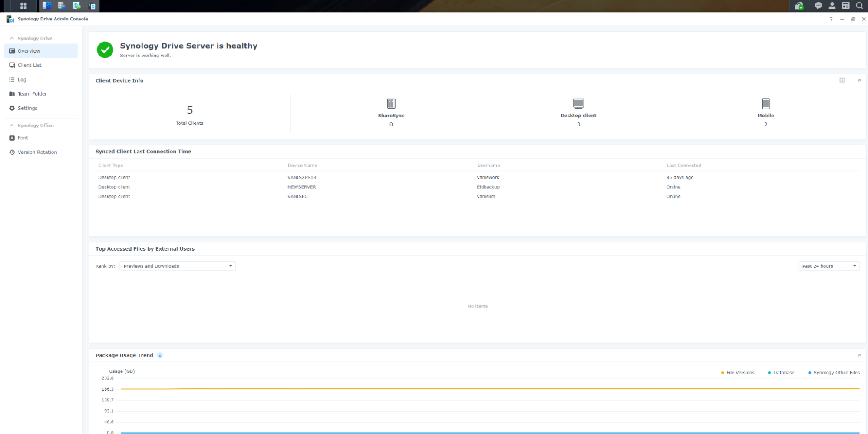868x434 pixels.
Task: Open the Past 24 hours dropdown
Action: (x=829, y=266)
